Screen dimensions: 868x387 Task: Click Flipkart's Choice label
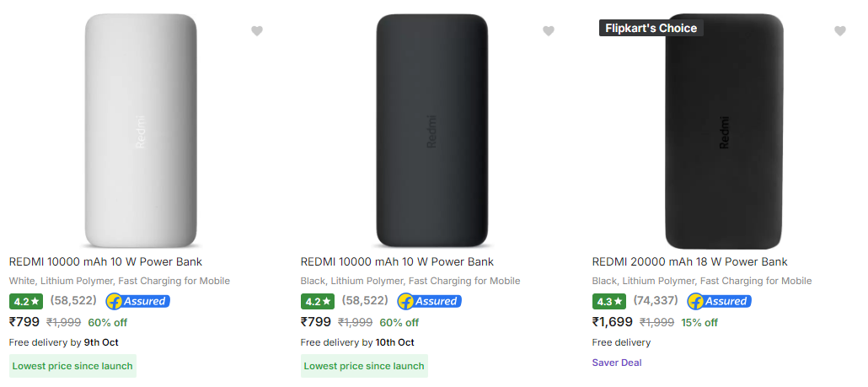pos(651,28)
